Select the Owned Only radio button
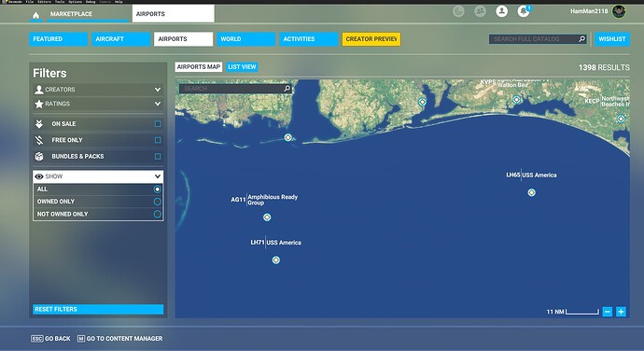 click(158, 202)
